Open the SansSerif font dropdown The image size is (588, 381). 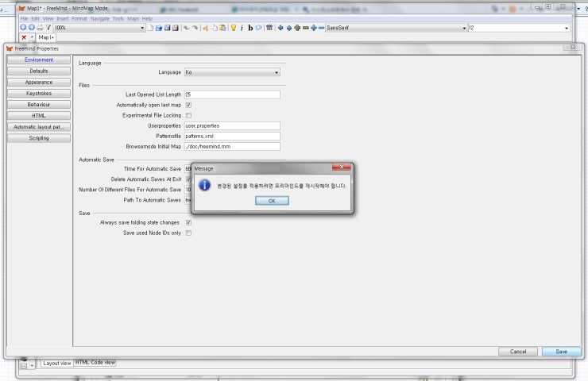tap(464, 28)
